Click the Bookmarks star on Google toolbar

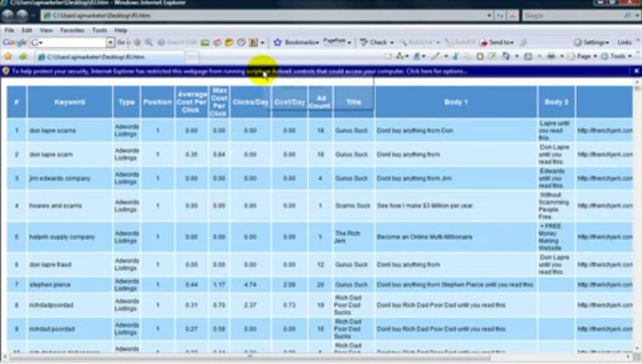tap(277, 42)
